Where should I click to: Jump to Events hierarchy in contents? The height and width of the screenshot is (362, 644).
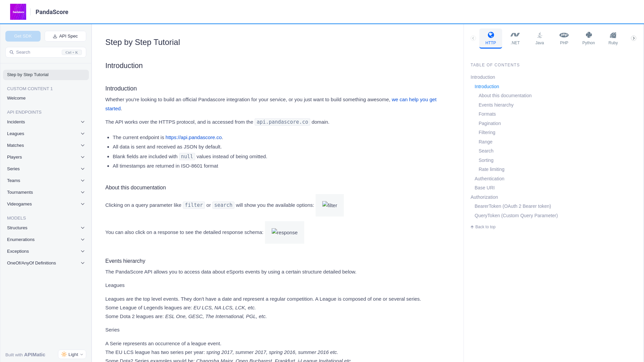(496, 105)
